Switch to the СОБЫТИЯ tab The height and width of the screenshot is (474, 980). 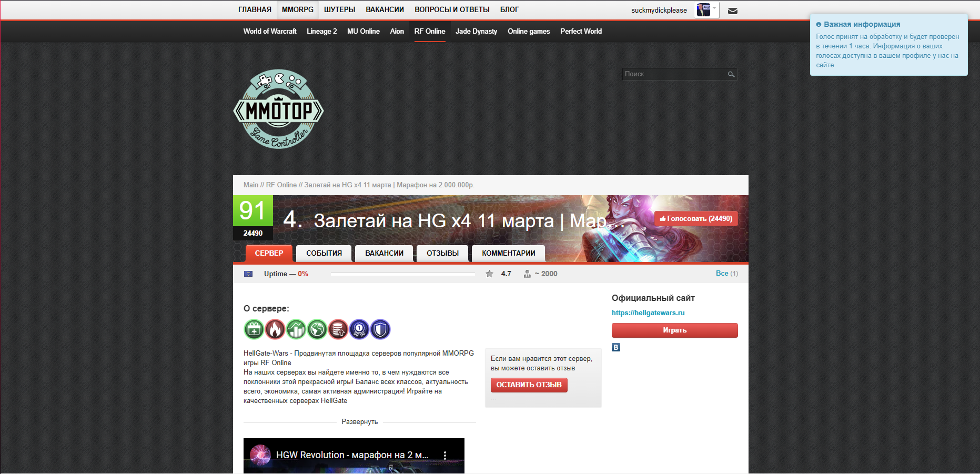pyautogui.click(x=324, y=253)
